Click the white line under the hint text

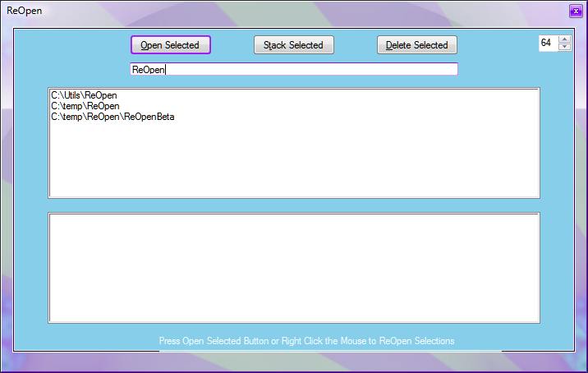click(328, 350)
